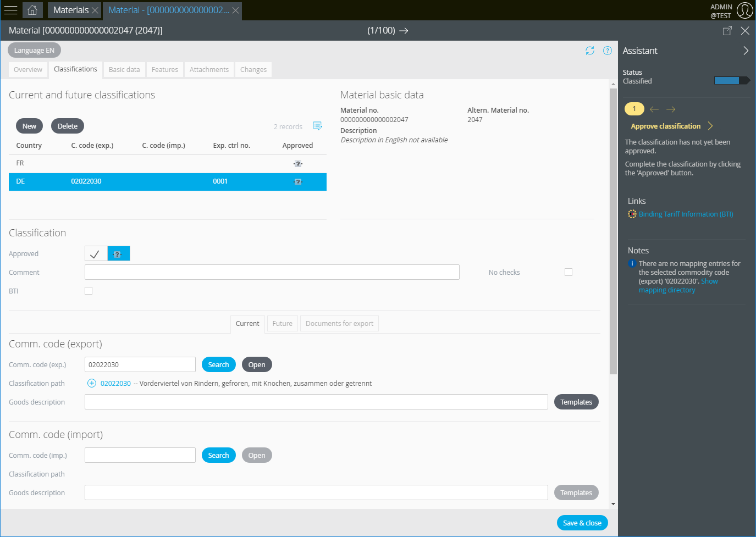
Task: Click the Comm. code (imp.) input field
Action: pyautogui.click(x=140, y=455)
